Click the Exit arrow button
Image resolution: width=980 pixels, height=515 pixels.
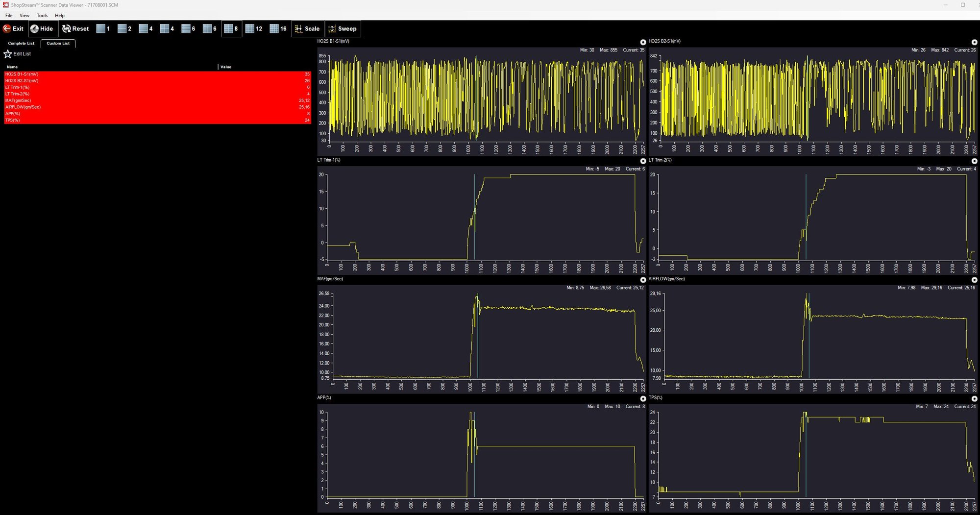(13, 29)
